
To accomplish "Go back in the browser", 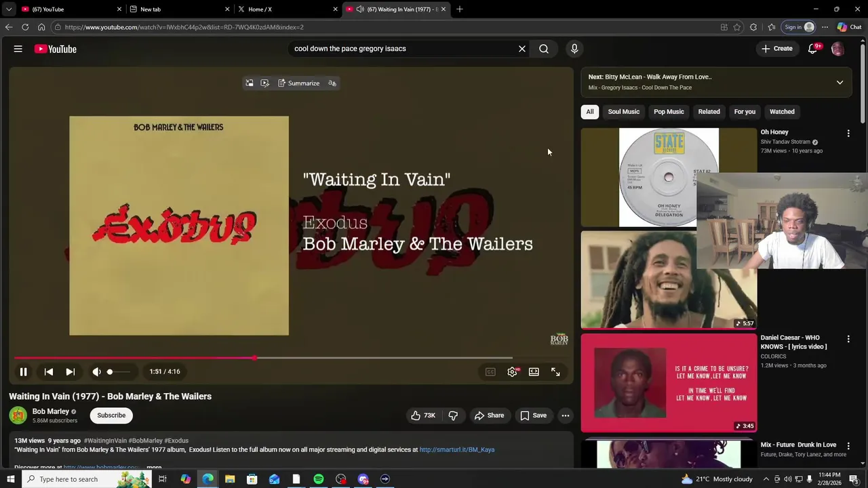I will coord(9,27).
